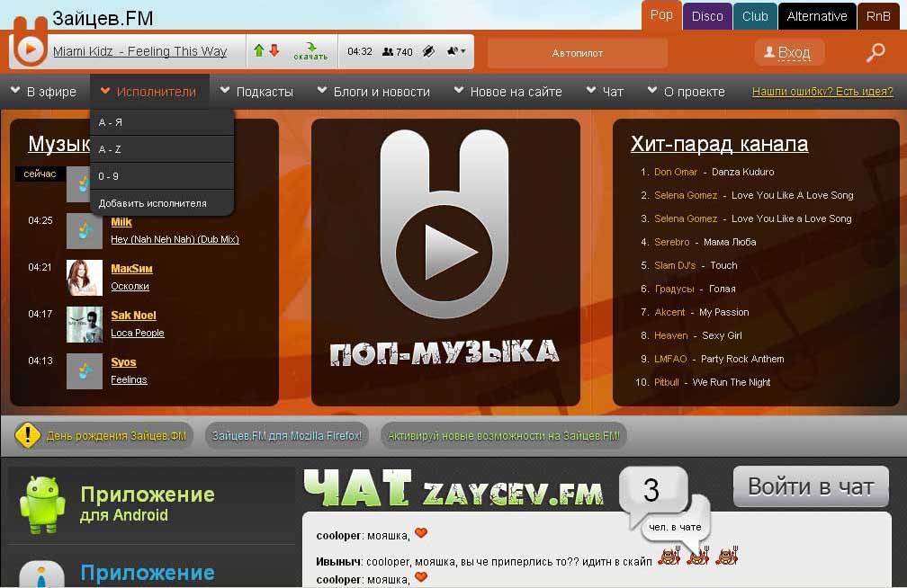Screen dimensions: 907x588
Task: Open the Loca People track link
Action: 138,333
